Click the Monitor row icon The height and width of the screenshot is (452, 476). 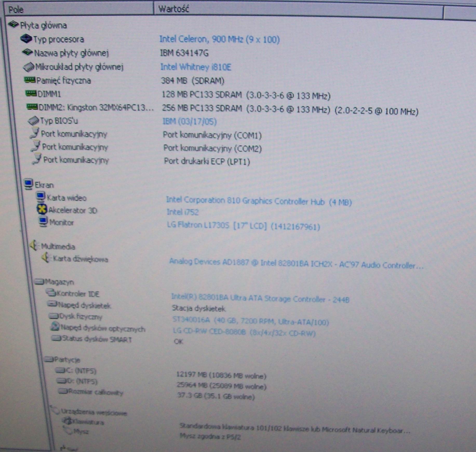43,222
